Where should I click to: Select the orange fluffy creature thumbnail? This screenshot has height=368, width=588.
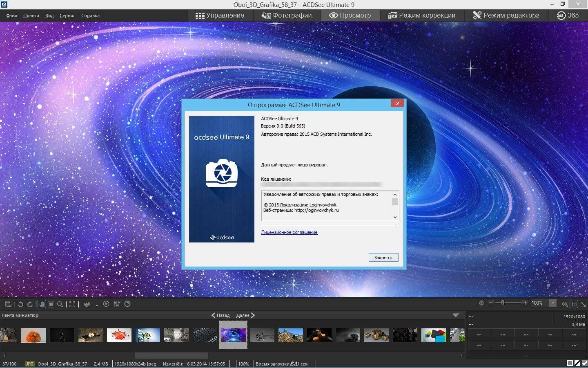tap(33, 335)
